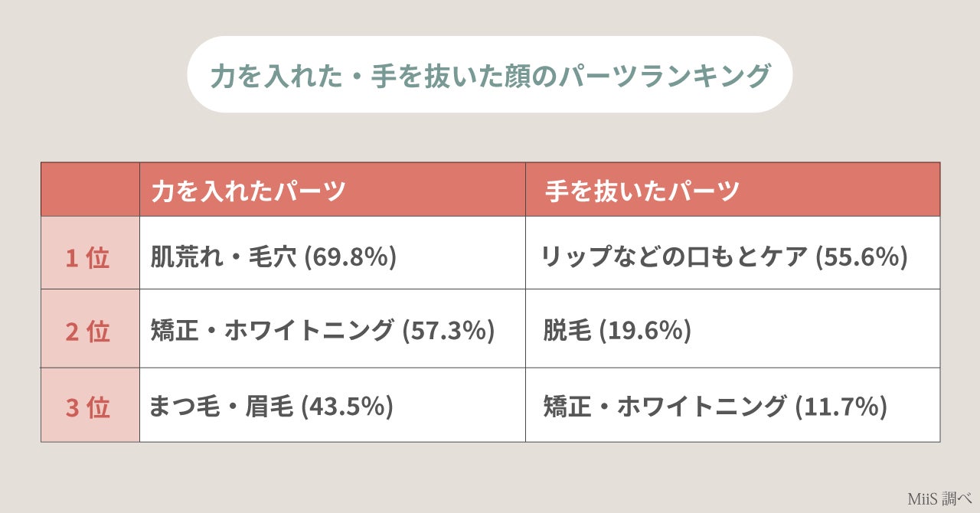980x513 pixels.
Task: Click the empty top-left header cell
Action: click(x=90, y=189)
